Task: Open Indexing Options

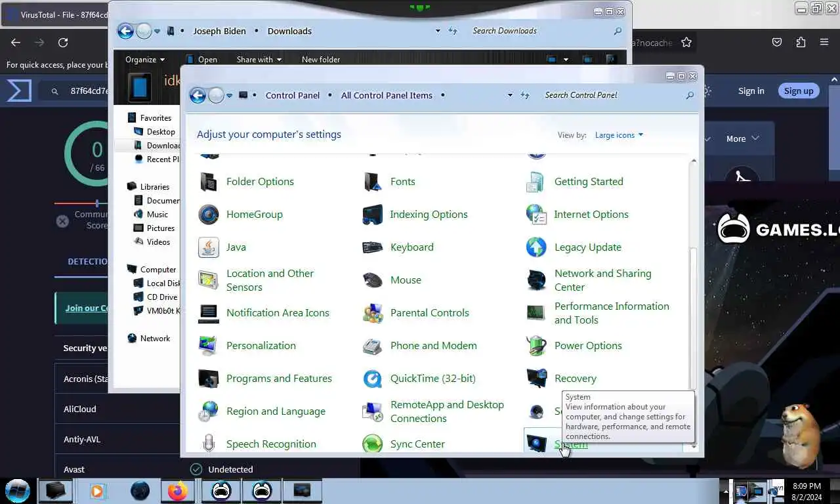Action: click(x=415, y=215)
